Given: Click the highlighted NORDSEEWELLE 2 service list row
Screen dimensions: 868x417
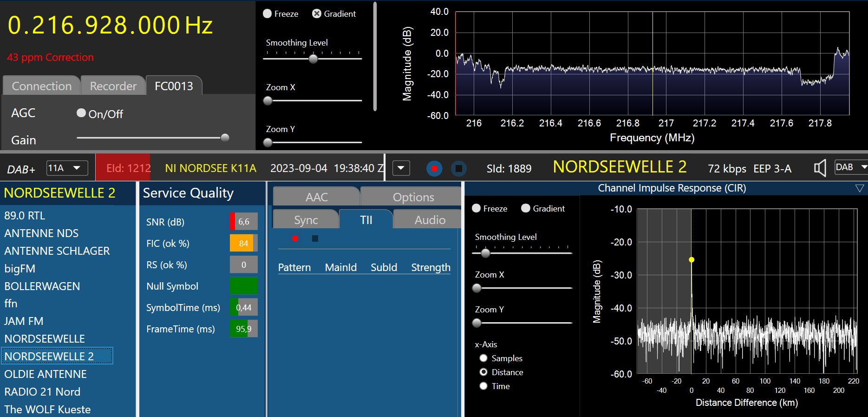Looking at the screenshot, I should point(57,356).
